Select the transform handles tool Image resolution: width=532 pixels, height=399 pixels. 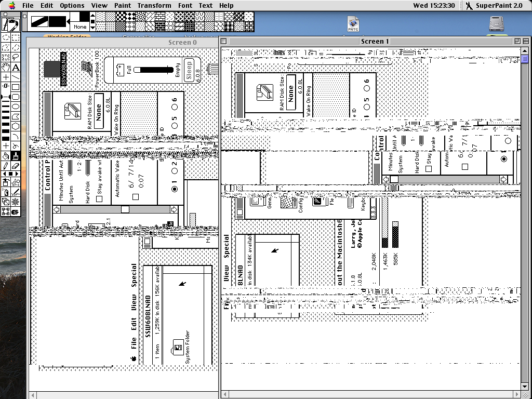[6, 212]
